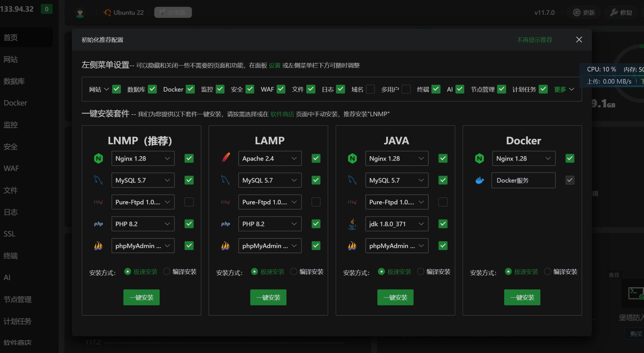Screen dimensions: 644x353
Task: Click the MySQL dolphin icon in LNMP panel
Action: [98, 180]
